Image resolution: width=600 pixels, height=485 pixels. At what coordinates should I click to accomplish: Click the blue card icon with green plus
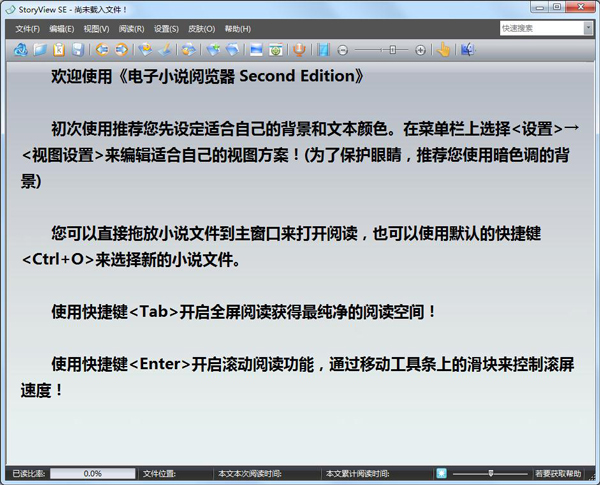coord(213,50)
